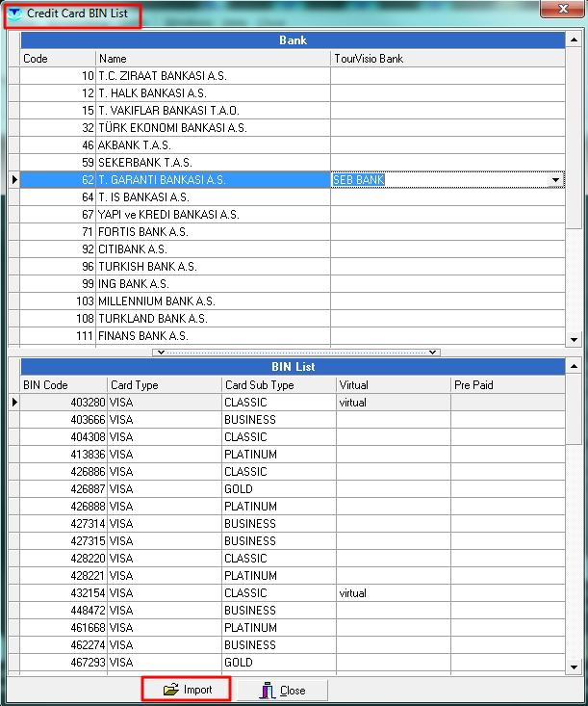
Task: Click the TourVisio Bank column header
Action: point(447,59)
